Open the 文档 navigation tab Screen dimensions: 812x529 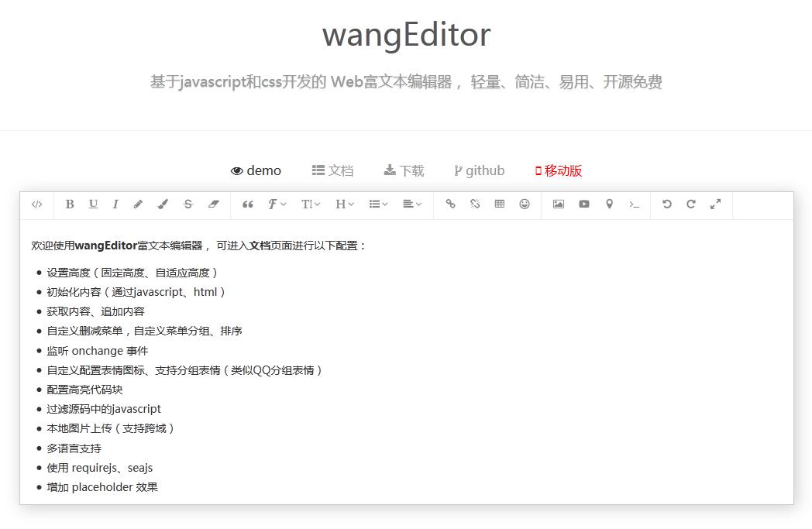pos(332,171)
